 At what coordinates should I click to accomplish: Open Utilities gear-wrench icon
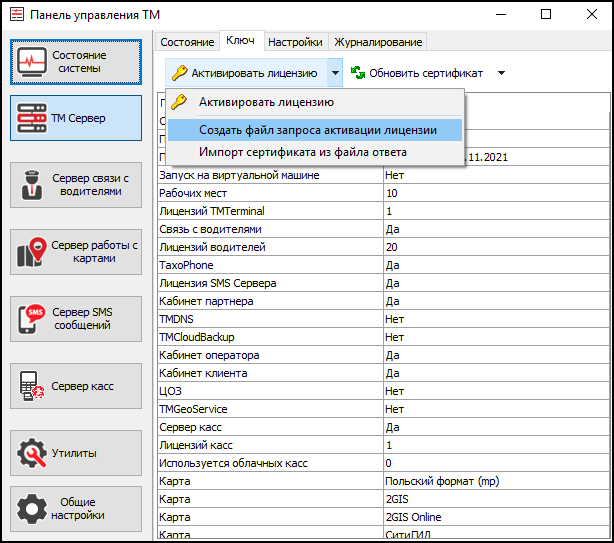(34, 453)
